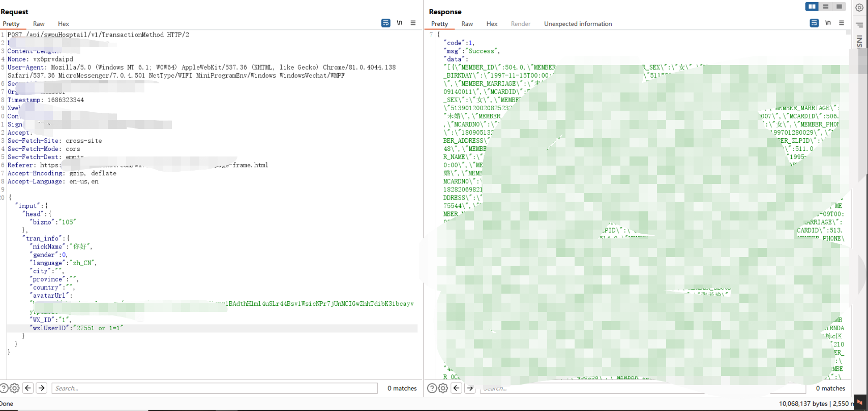The height and width of the screenshot is (411, 868).
Task: Focus the Request panel search field
Action: point(215,388)
